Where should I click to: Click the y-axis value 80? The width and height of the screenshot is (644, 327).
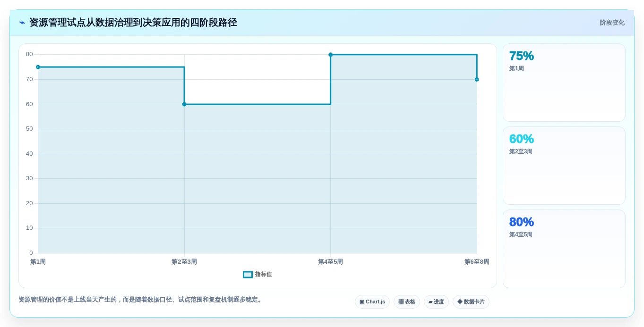(29, 54)
